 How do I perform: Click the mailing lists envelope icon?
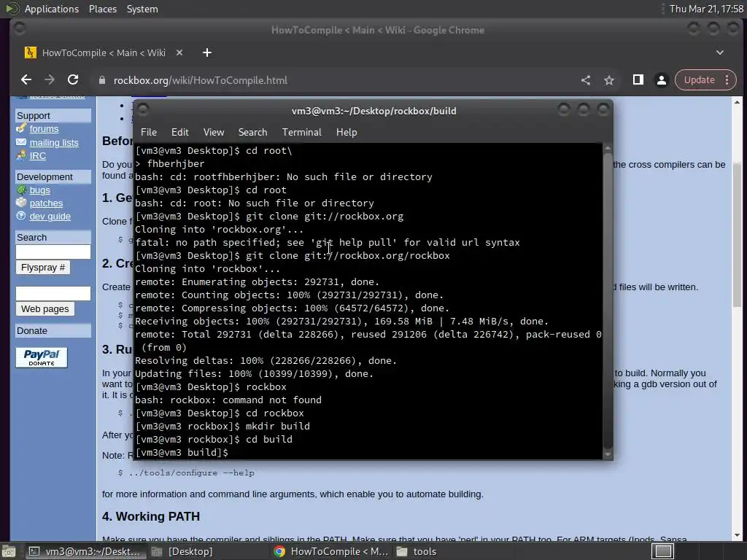[21, 142]
